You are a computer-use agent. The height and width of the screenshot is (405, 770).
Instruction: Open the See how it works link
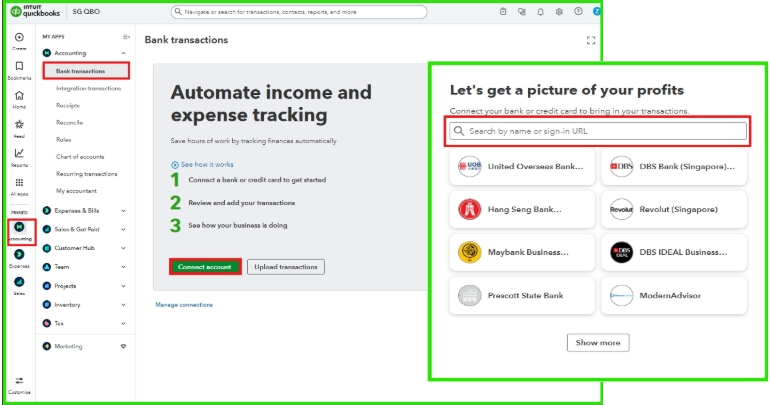click(207, 164)
